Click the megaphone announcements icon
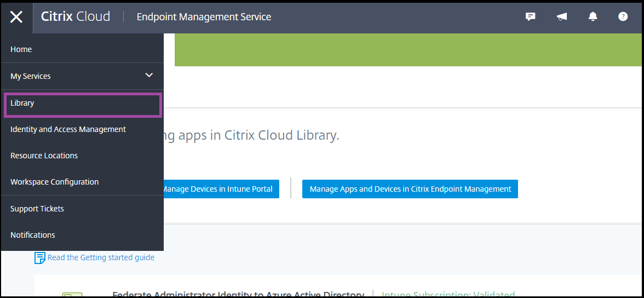 pyautogui.click(x=561, y=16)
